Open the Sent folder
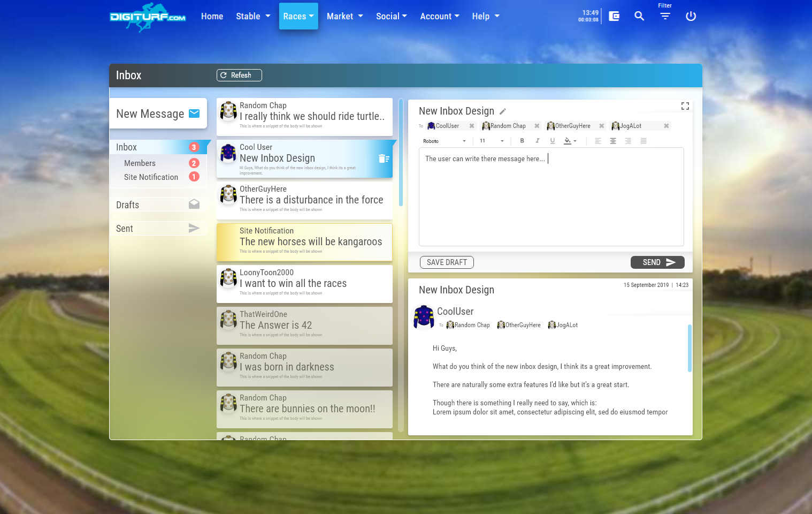 pyautogui.click(x=158, y=228)
